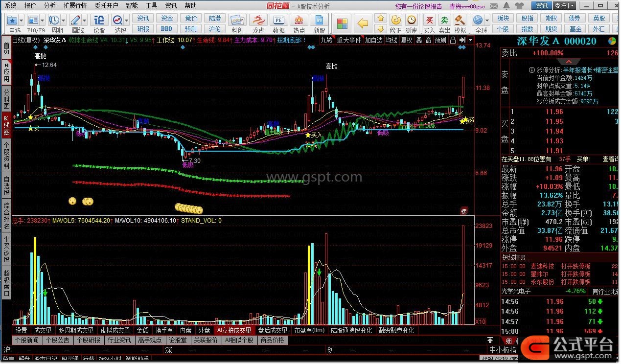This screenshot has height=364, width=621.
Task: Toggle 重大事件 major events display
Action: pos(349,40)
